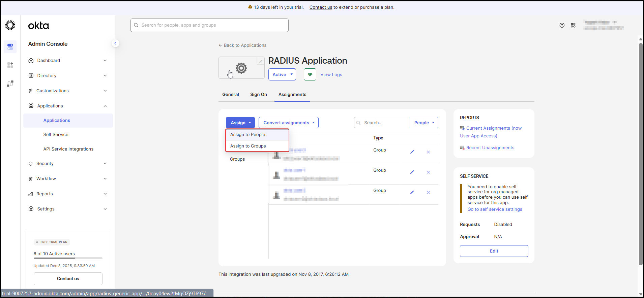Click the help question mark icon

point(562,25)
